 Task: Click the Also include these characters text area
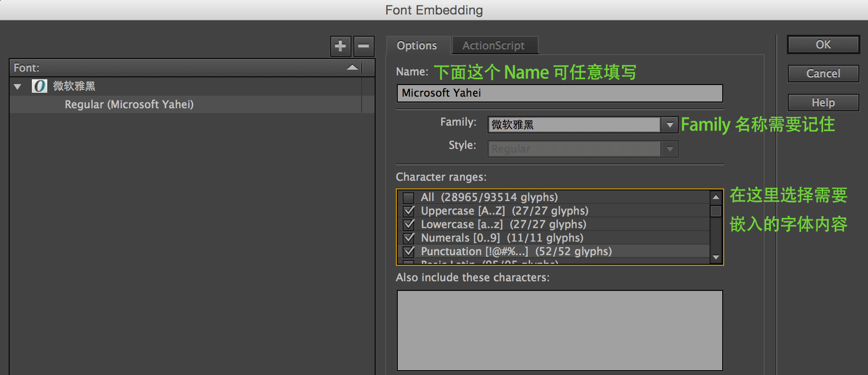560,331
